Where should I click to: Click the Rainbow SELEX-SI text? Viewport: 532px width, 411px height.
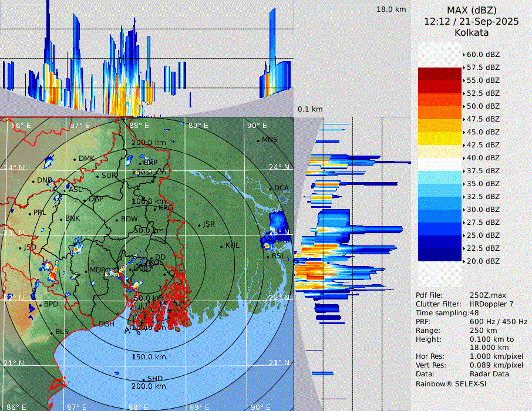(x=450, y=384)
